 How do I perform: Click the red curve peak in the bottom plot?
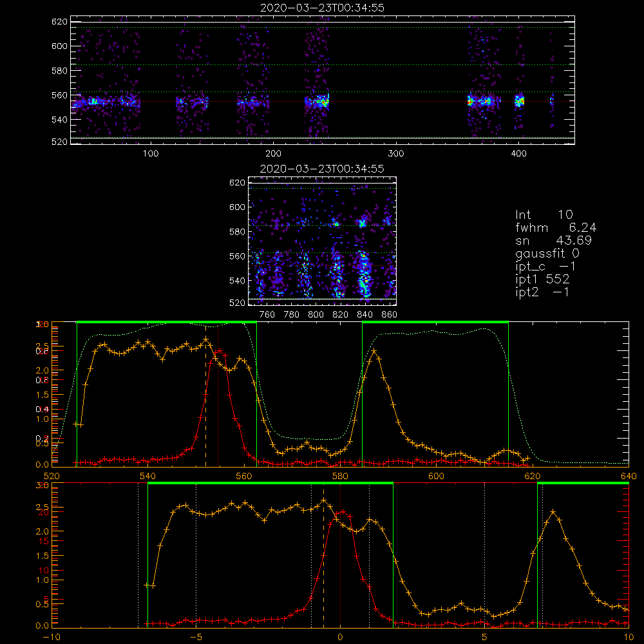343,512
